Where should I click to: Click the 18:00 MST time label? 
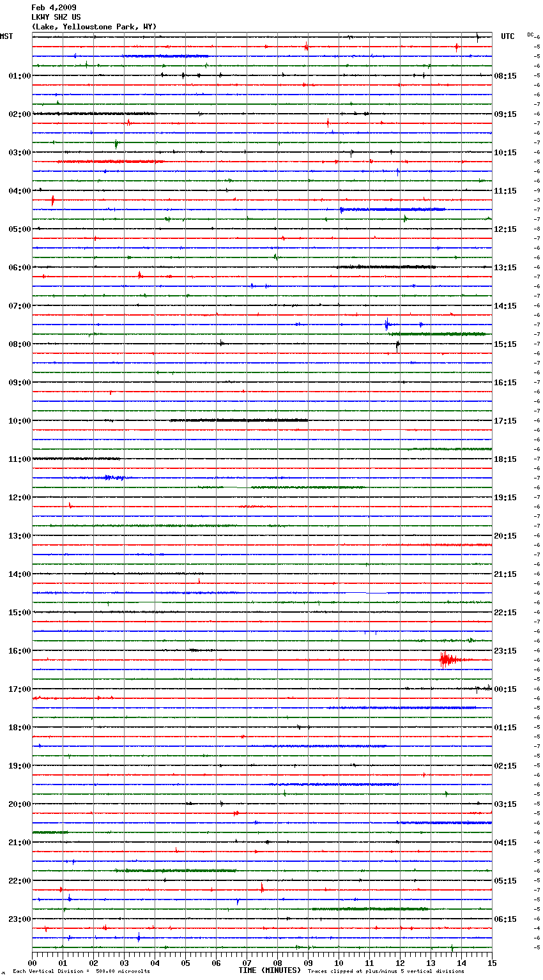20,728
